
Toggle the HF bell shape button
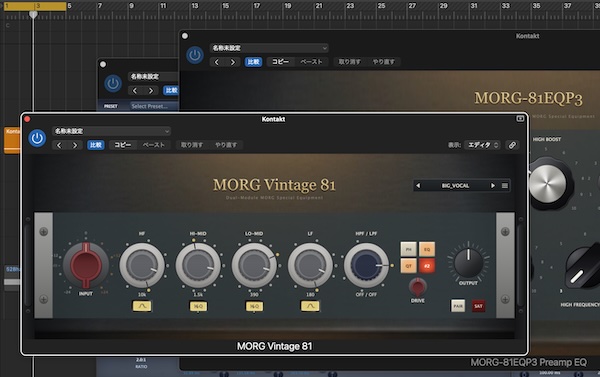coord(142,306)
